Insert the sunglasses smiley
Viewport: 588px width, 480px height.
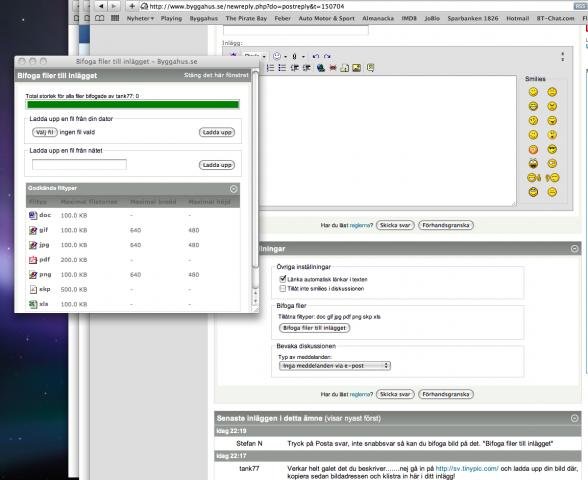point(552,149)
